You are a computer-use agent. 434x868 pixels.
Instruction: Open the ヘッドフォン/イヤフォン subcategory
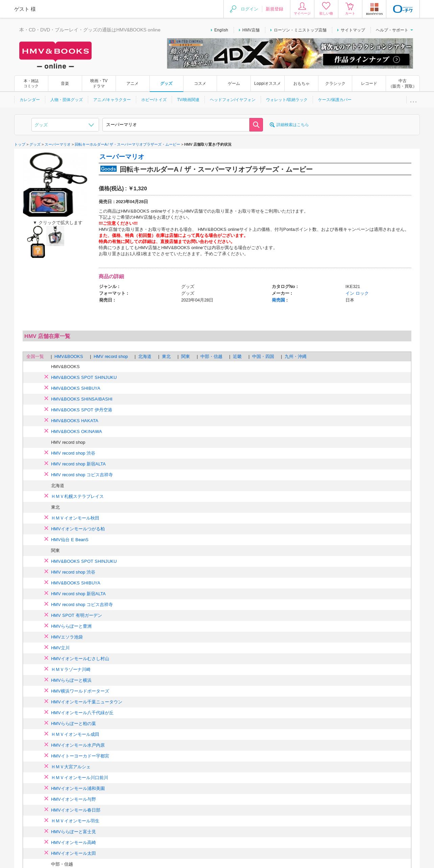[x=233, y=100]
